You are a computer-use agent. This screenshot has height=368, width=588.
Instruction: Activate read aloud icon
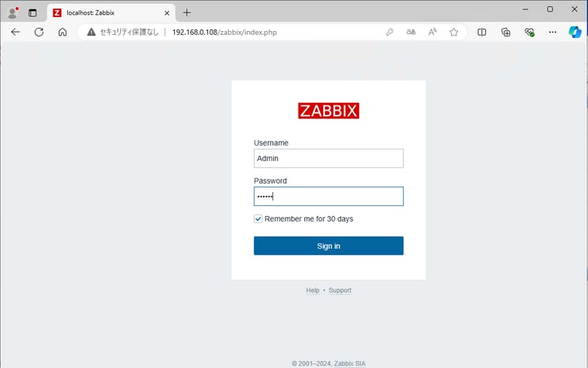(x=432, y=33)
